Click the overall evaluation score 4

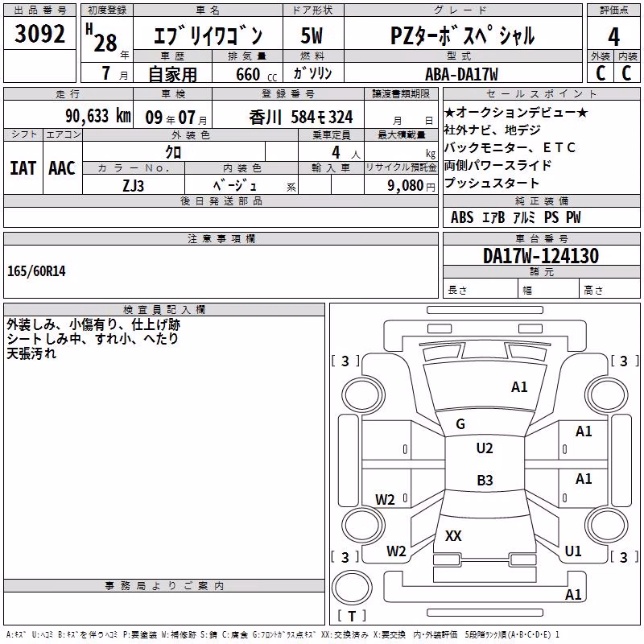[613, 36]
